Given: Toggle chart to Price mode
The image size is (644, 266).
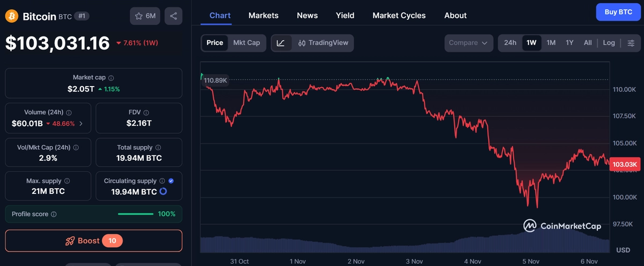Looking at the screenshot, I should 215,43.
